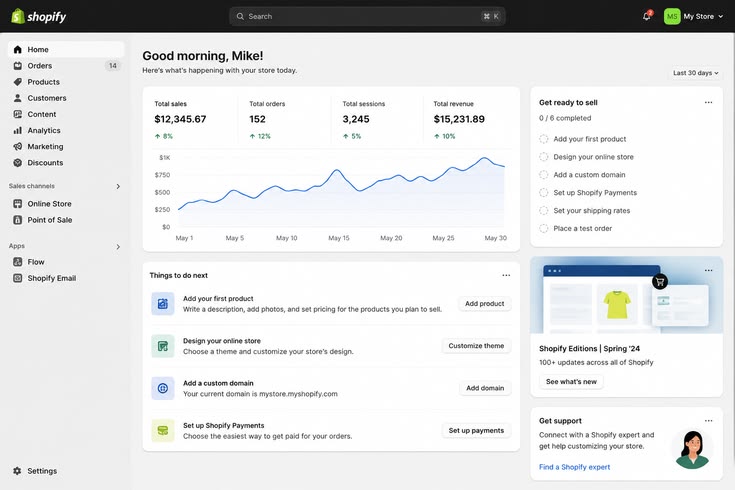Click the Marketing megaphone icon

18,146
